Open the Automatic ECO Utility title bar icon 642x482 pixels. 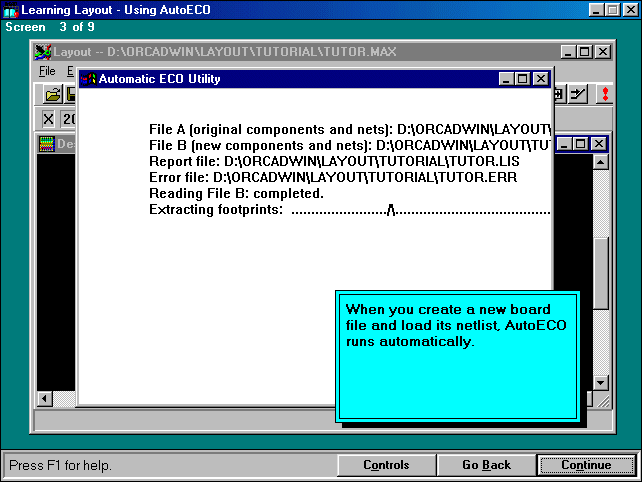coord(89,79)
